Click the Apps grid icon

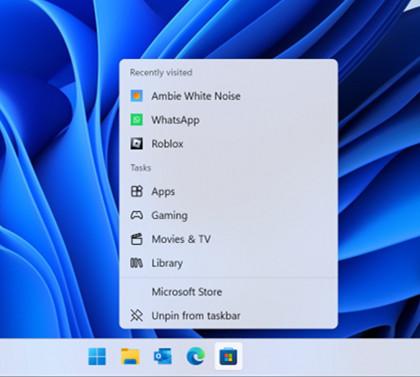[x=136, y=191]
